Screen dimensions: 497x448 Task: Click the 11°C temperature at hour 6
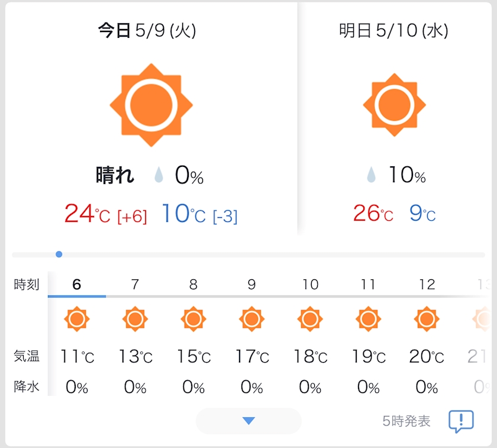pos(77,356)
